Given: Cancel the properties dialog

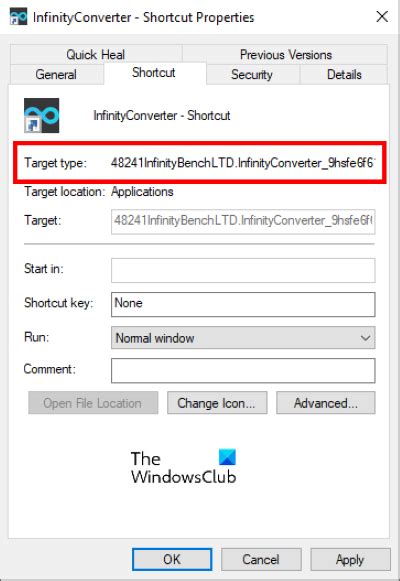Looking at the screenshot, I should click(x=261, y=559).
